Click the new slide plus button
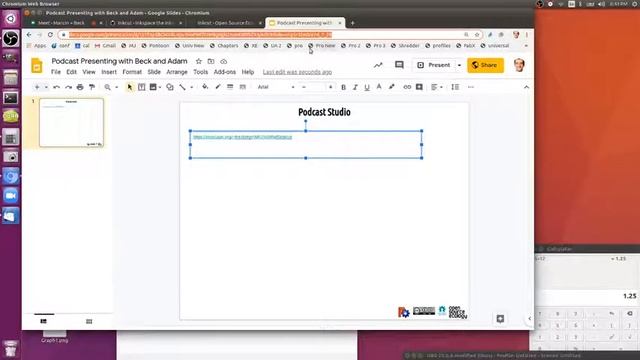 (x=37, y=87)
